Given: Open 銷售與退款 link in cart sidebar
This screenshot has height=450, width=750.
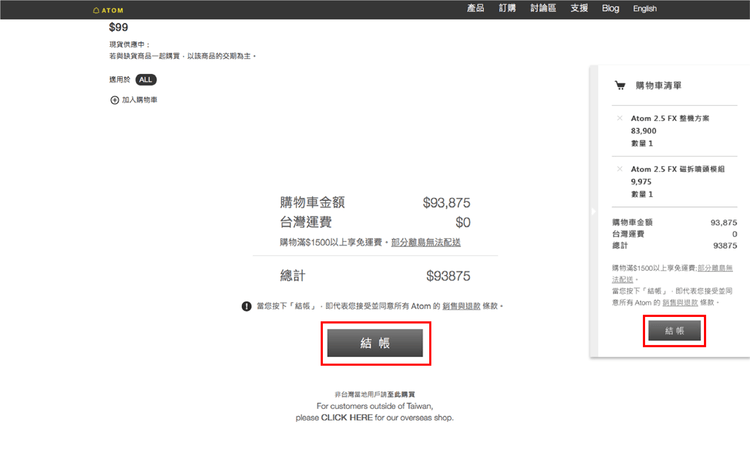Looking at the screenshot, I should click(x=680, y=303).
